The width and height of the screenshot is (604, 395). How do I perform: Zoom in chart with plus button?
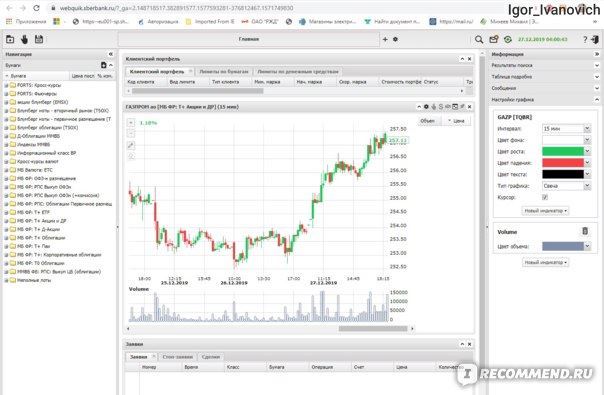(x=131, y=123)
